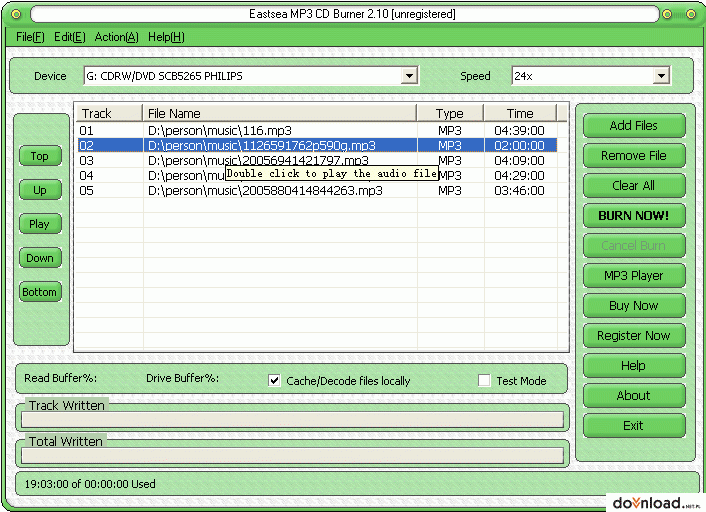Open the Edit(E) menu
This screenshot has width=706, height=512.
point(69,37)
